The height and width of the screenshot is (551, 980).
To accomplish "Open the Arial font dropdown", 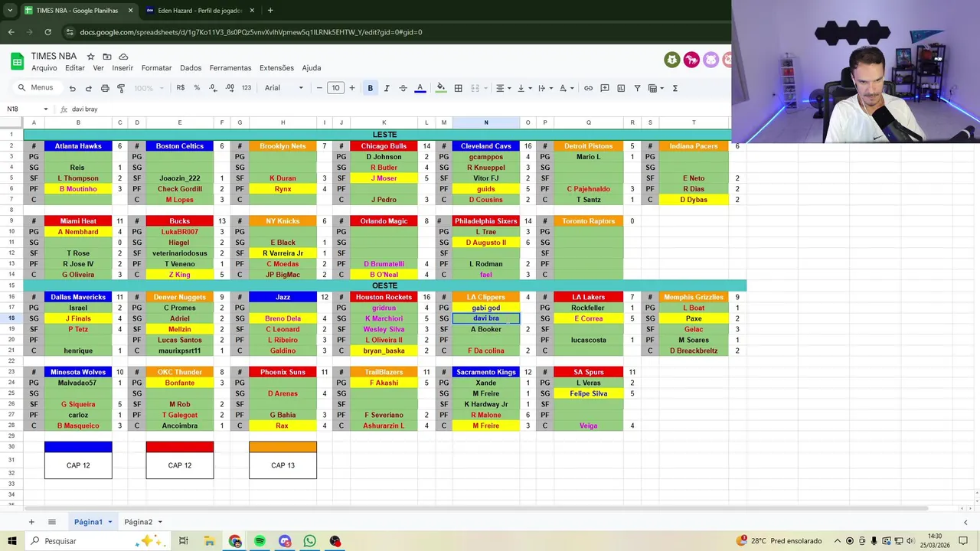I will pyautogui.click(x=284, y=88).
